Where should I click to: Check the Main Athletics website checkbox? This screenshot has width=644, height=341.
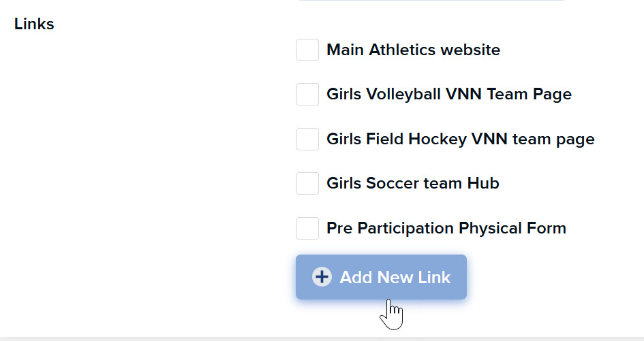tap(307, 50)
